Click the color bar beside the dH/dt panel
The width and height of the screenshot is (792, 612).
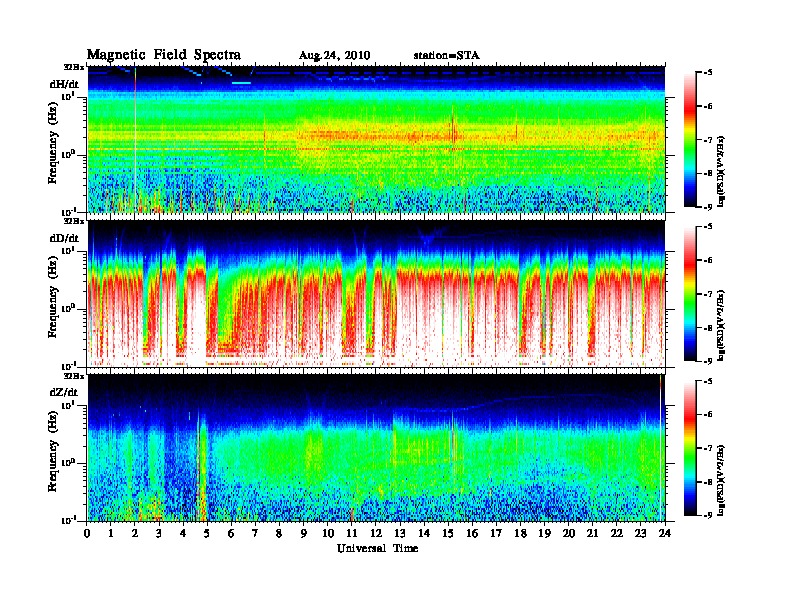[x=690, y=139]
